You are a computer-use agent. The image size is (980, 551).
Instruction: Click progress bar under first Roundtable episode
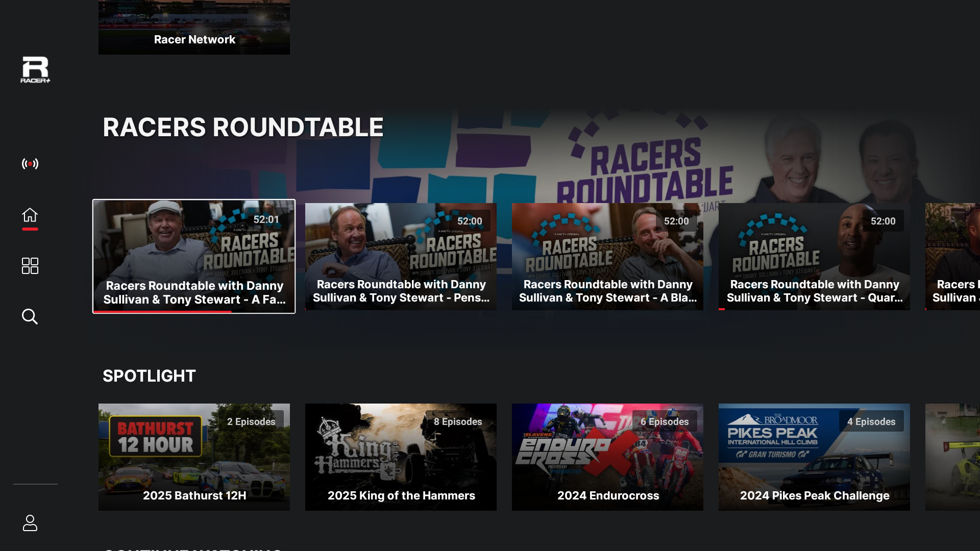(x=194, y=311)
